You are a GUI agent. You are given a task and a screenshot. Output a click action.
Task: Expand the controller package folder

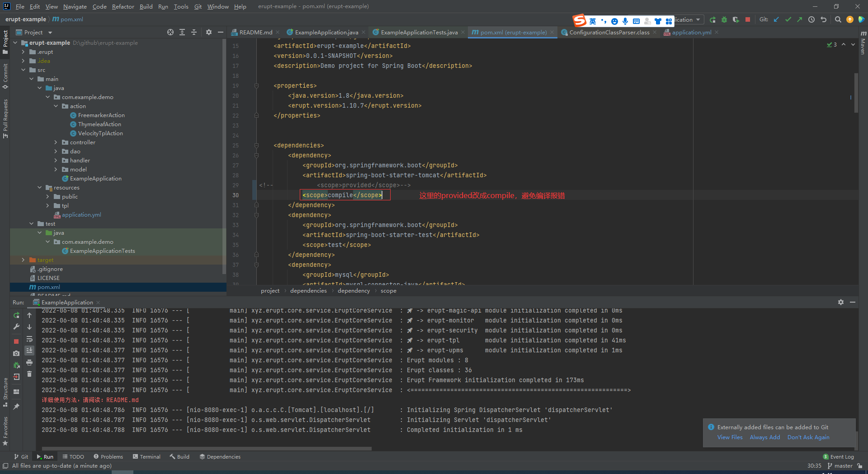click(56, 142)
